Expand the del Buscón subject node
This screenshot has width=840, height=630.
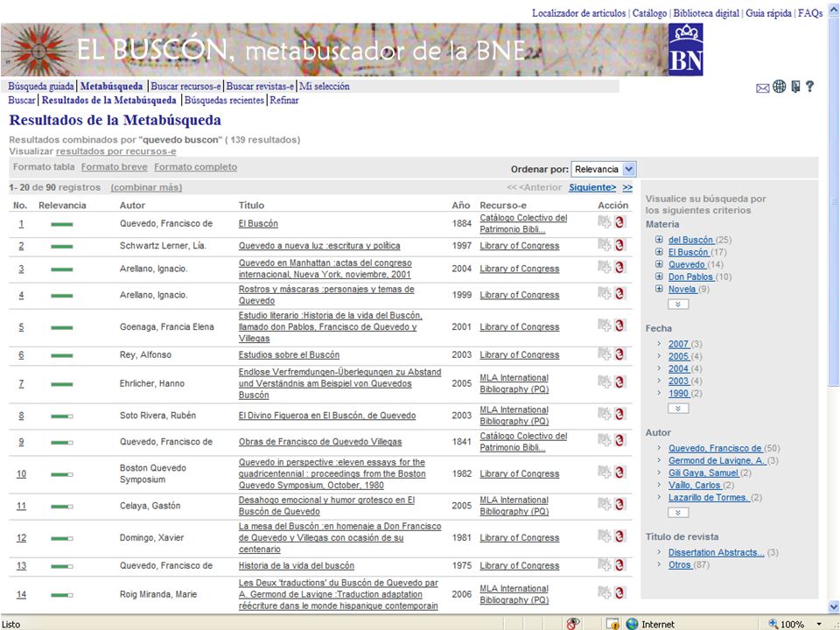click(660, 240)
